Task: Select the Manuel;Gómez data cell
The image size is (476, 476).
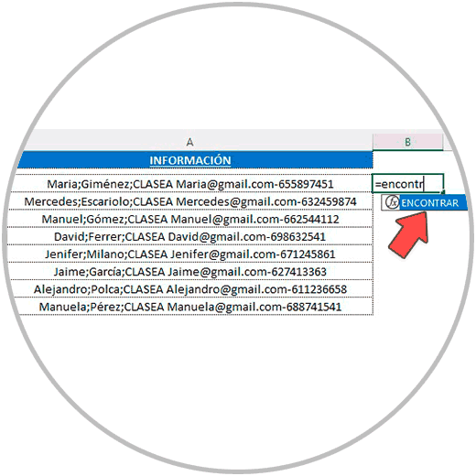Action: (x=189, y=219)
